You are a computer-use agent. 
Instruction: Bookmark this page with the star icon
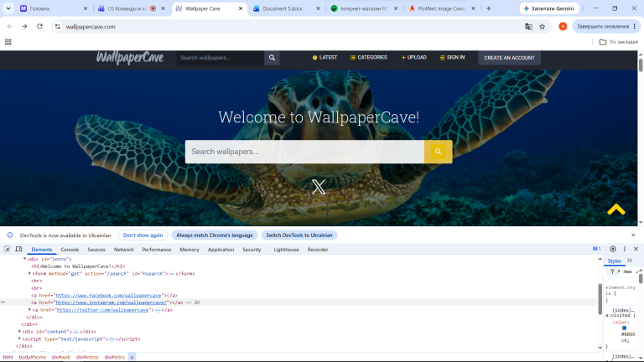tap(543, 27)
